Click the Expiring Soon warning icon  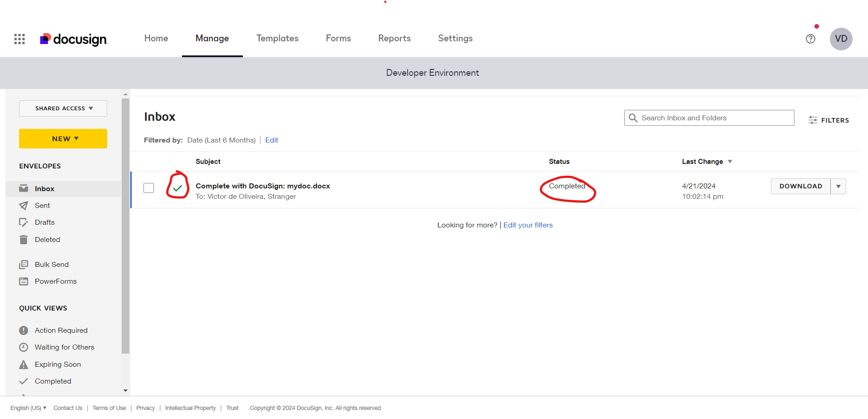click(x=24, y=365)
